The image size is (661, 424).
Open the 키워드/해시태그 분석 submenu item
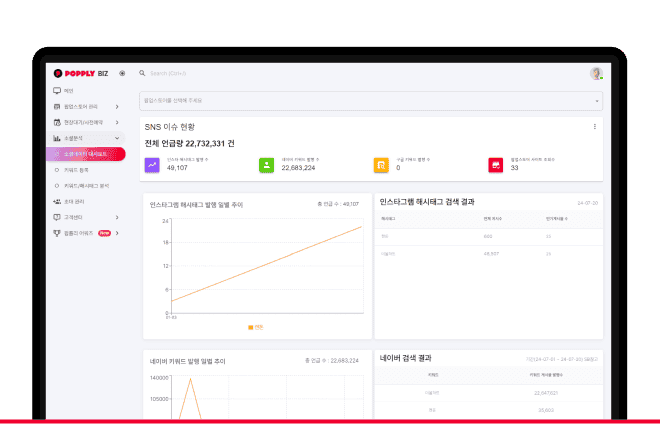point(86,186)
